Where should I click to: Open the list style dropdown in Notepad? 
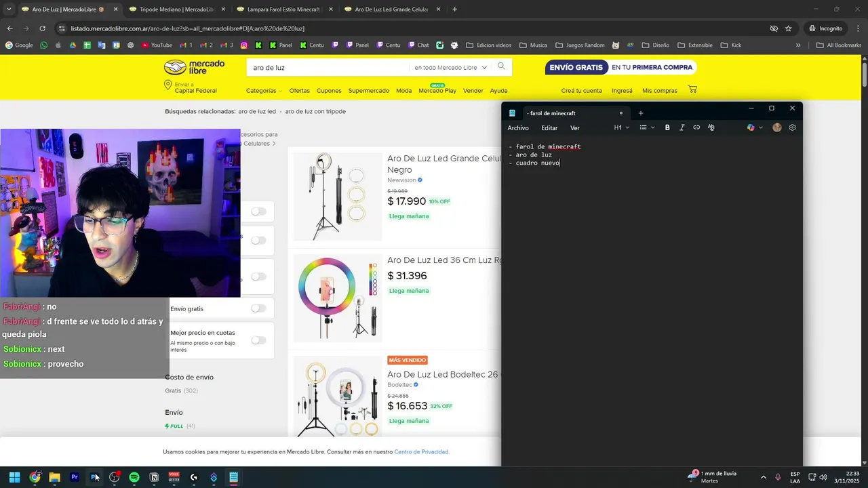coord(647,127)
